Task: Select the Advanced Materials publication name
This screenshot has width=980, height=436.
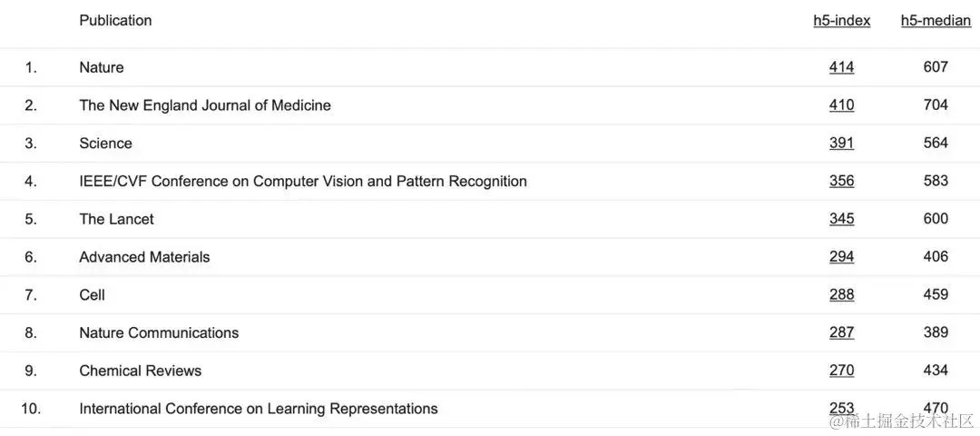Action: coord(144,257)
